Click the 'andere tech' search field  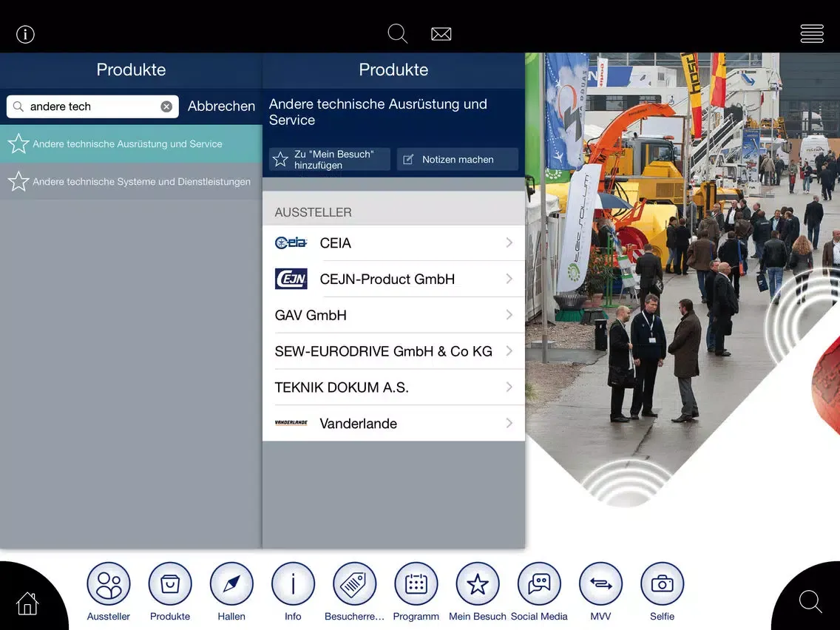92,106
